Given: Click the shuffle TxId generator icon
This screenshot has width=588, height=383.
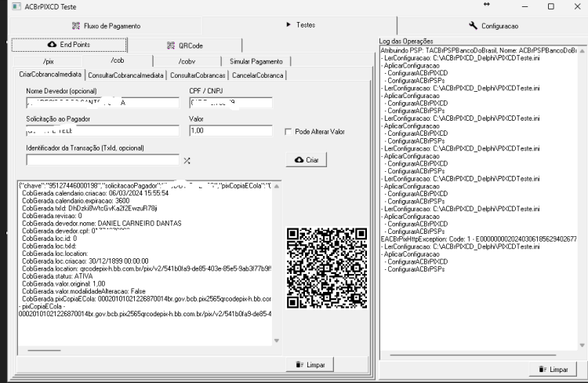Looking at the screenshot, I should [x=187, y=161].
